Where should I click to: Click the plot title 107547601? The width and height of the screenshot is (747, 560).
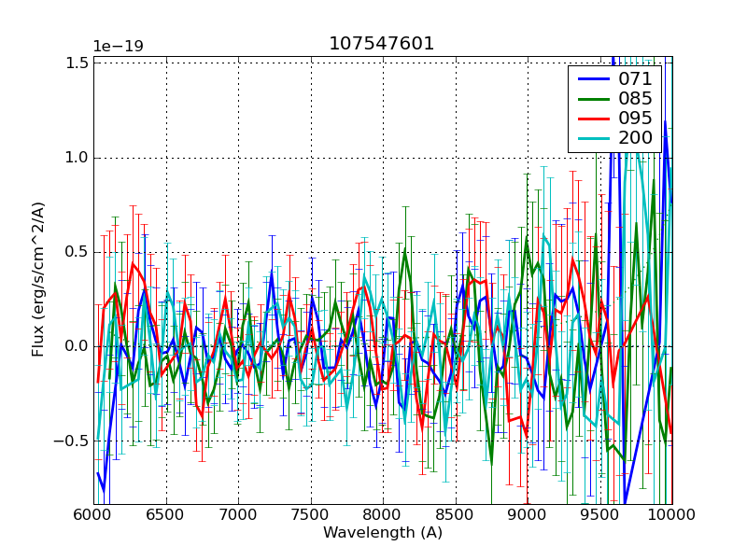click(x=382, y=44)
